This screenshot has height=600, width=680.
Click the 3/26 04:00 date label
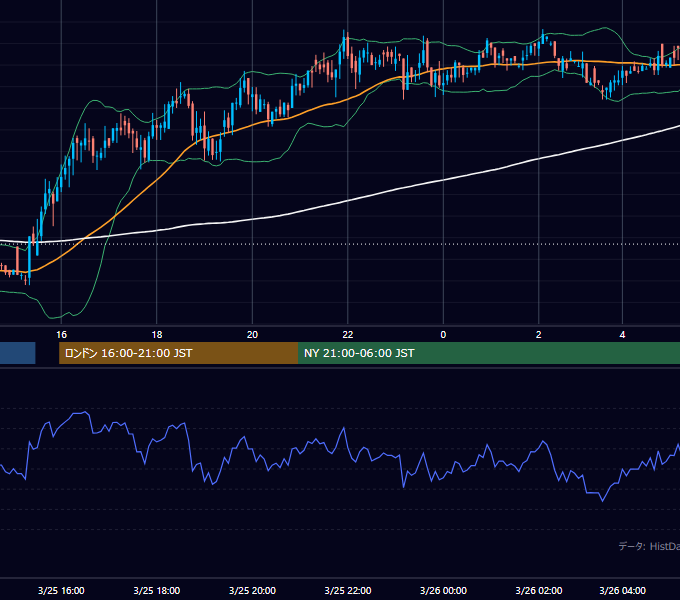[x=622, y=590]
